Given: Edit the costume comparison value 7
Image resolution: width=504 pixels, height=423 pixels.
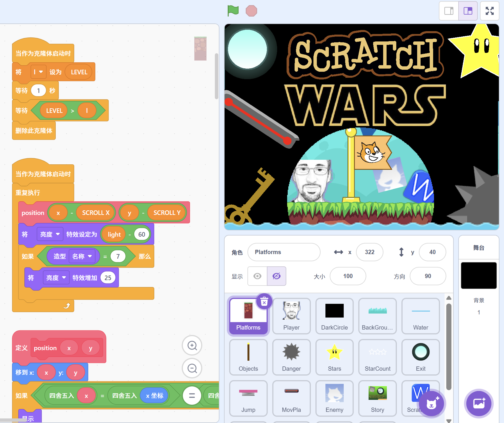Looking at the screenshot, I should coord(118,256).
